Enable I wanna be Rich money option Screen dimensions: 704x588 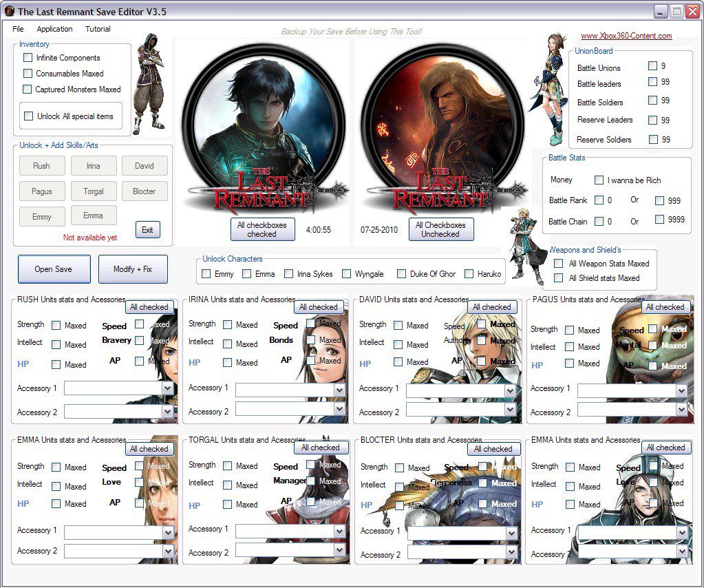599,180
